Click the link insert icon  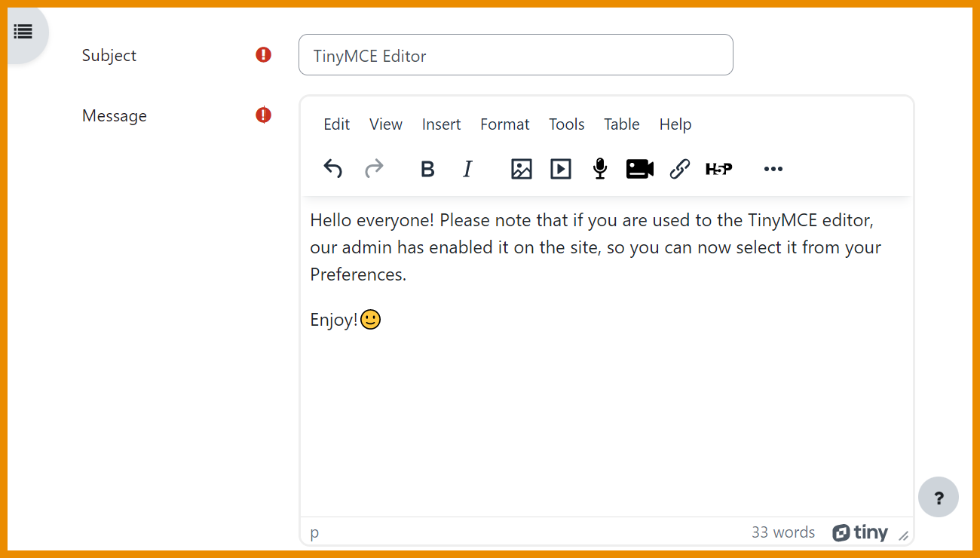click(679, 169)
